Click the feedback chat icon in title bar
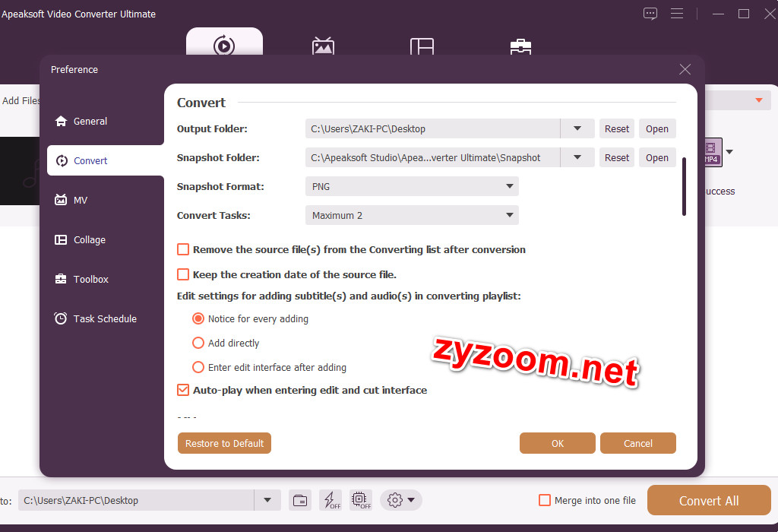The height and width of the screenshot is (532, 778). [x=650, y=14]
